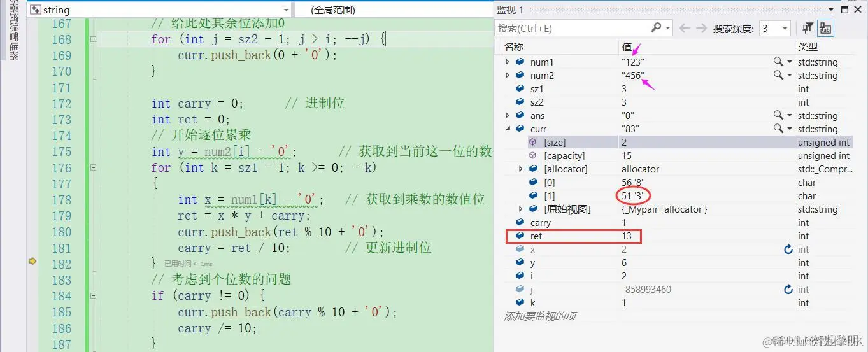Click the 监视 1 panel title
Image resolution: width=868 pixels, height=352 pixels.
click(510, 10)
